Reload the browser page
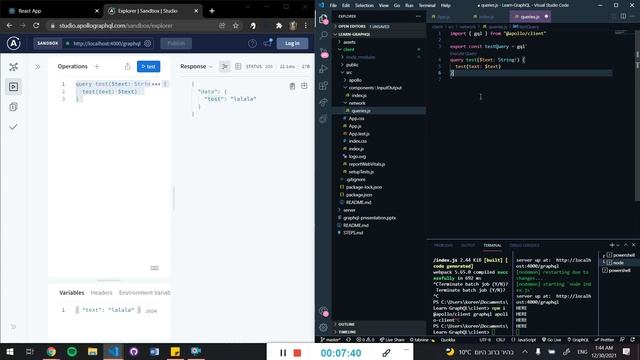640x360 pixels. coord(36,25)
